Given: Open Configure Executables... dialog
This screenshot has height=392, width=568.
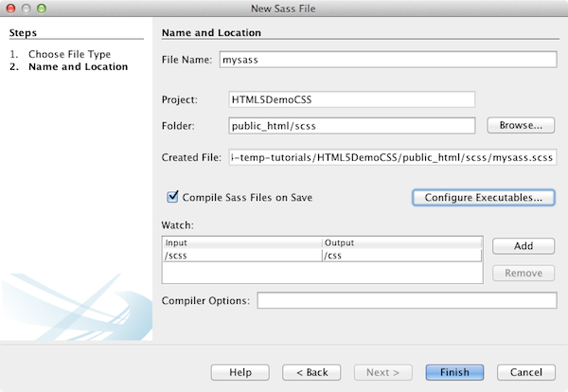Looking at the screenshot, I should click(x=483, y=197).
